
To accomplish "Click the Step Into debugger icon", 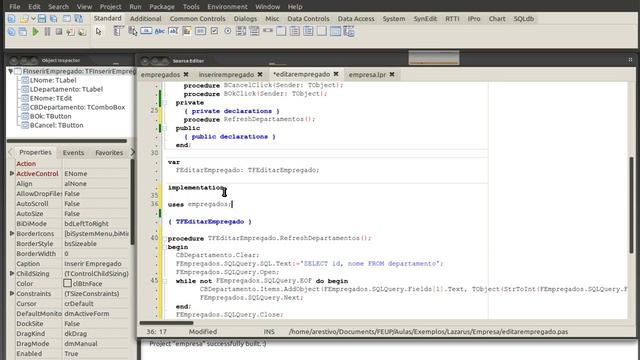I will (71, 31).
